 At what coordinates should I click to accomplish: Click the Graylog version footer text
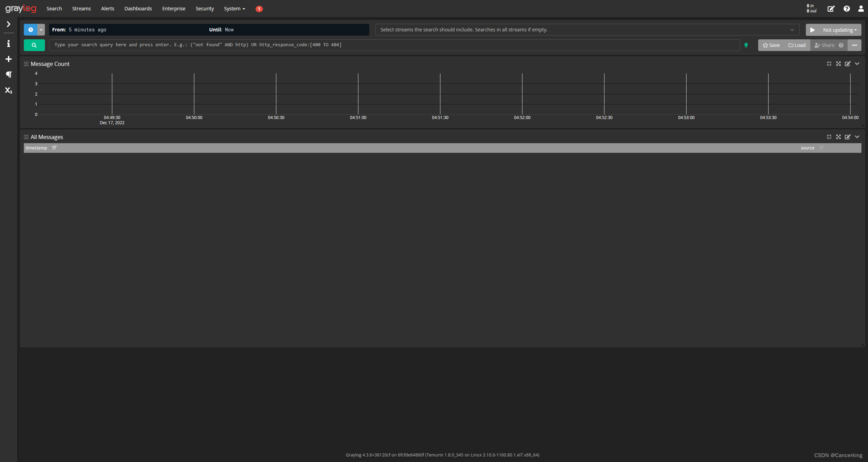coord(442,455)
